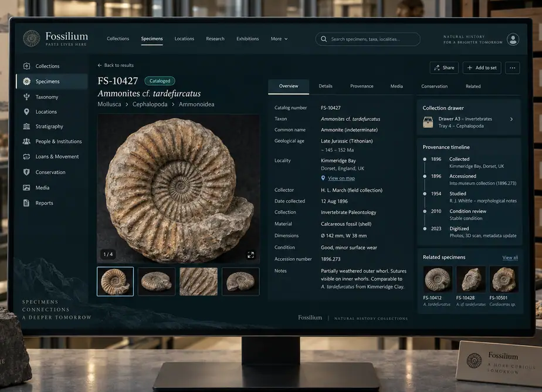This screenshot has height=392, width=542.
Task: Click the date collected 12 Aug 1896
Action: [334, 201]
